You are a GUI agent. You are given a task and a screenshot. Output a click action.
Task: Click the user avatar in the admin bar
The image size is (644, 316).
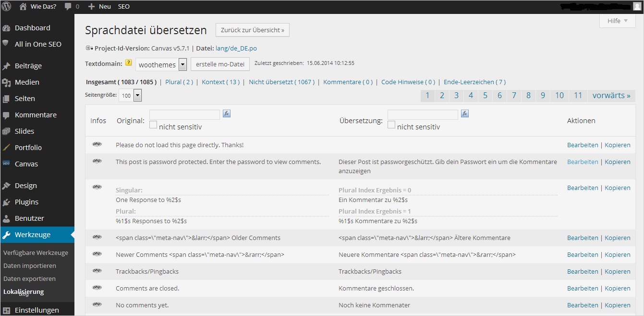point(637,6)
